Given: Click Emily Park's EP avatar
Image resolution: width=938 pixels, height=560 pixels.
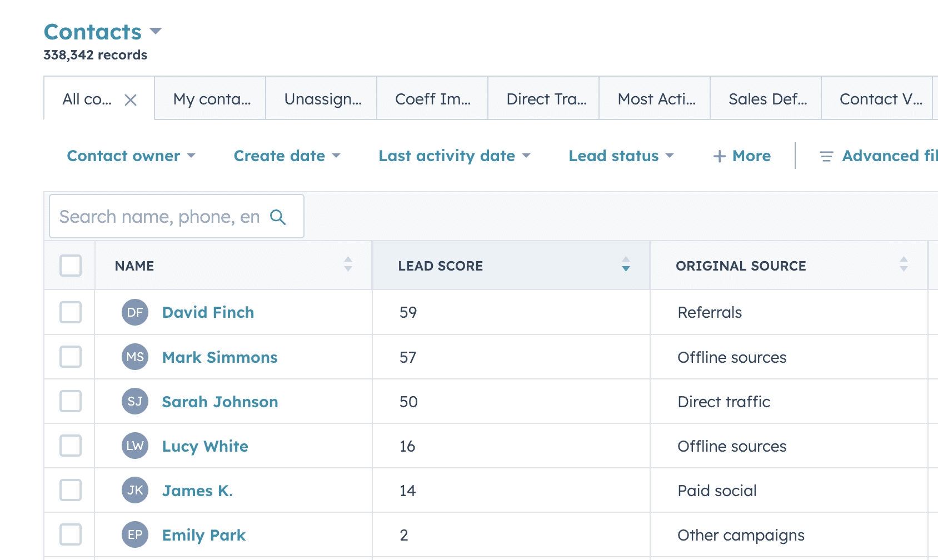Looking at the screenshot, I should pos(135,534).
